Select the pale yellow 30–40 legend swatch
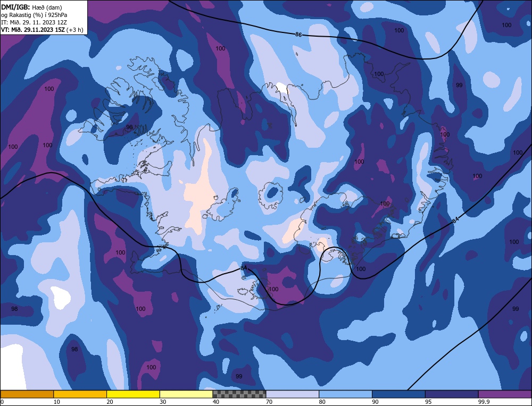The width and height of the screenshot is (532, 406). [186, 394]
